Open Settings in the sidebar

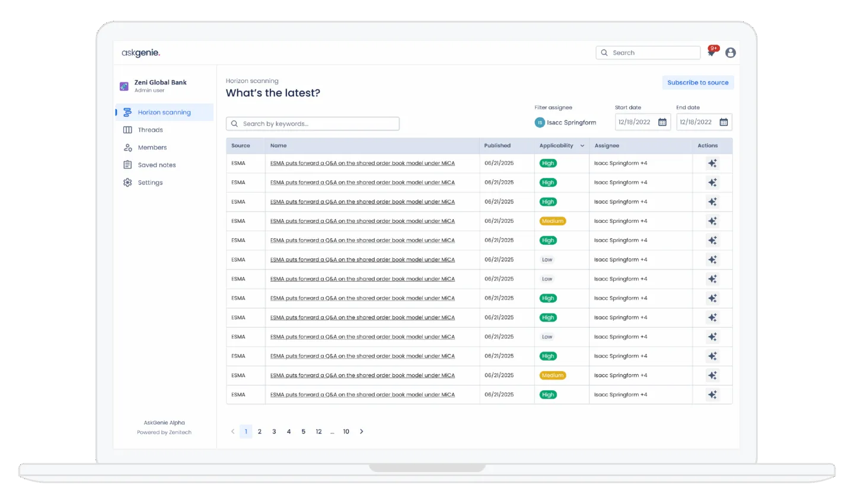tap(150, 183)
